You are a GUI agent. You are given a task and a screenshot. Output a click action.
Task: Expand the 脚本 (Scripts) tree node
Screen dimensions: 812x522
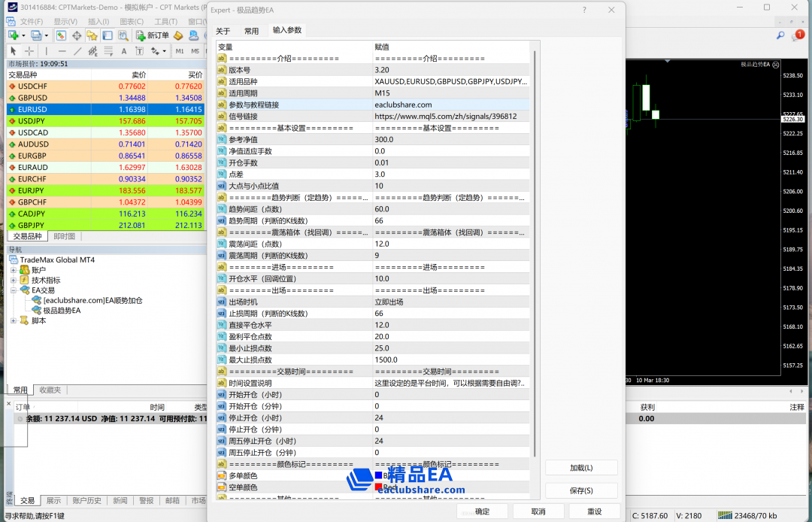point(14,320)
